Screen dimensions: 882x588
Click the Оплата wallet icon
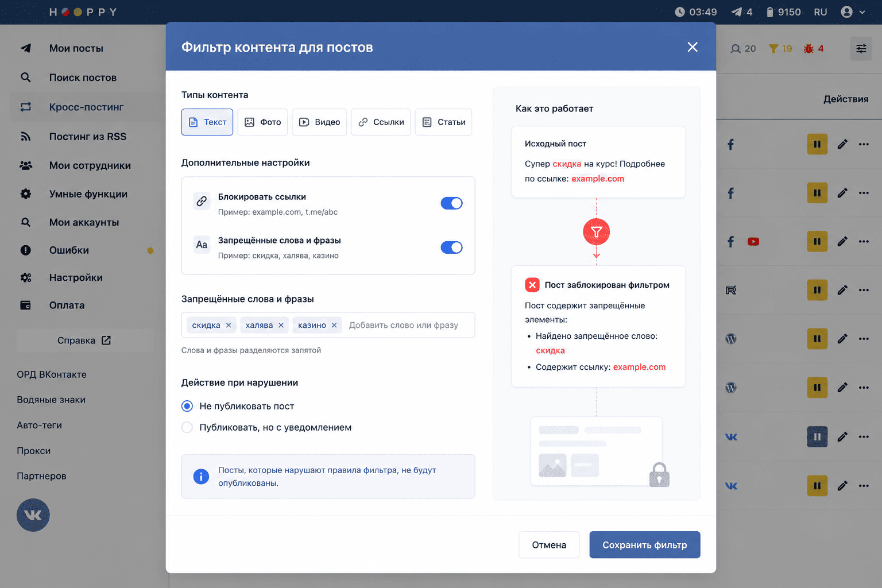(26, 305)
